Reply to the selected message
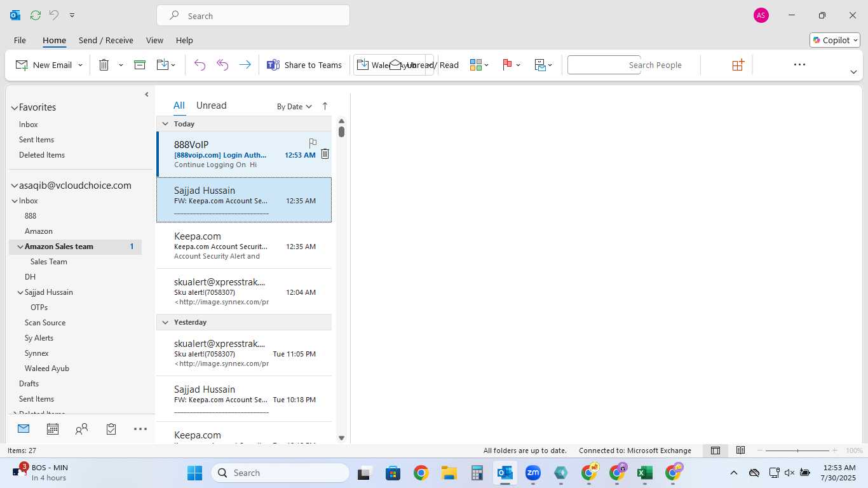Viewport: 868px width, 488px height. 200,65
